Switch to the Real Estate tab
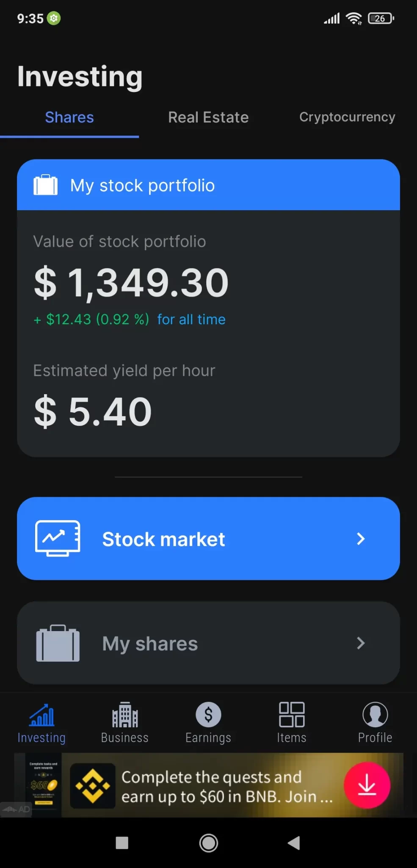 pos(208,117)
